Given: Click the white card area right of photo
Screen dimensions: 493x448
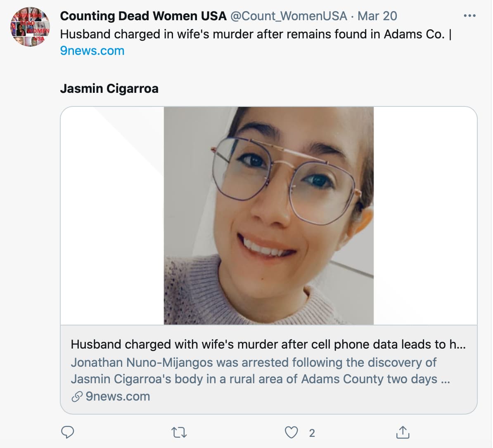Looking at the screenshot, I should pyautogui.click(x=425, y=215).
